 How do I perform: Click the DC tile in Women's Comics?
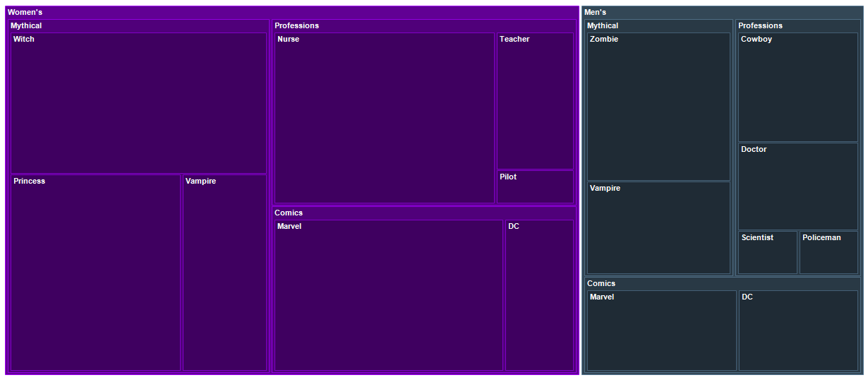pyautogui.click(x=540, y=295)
